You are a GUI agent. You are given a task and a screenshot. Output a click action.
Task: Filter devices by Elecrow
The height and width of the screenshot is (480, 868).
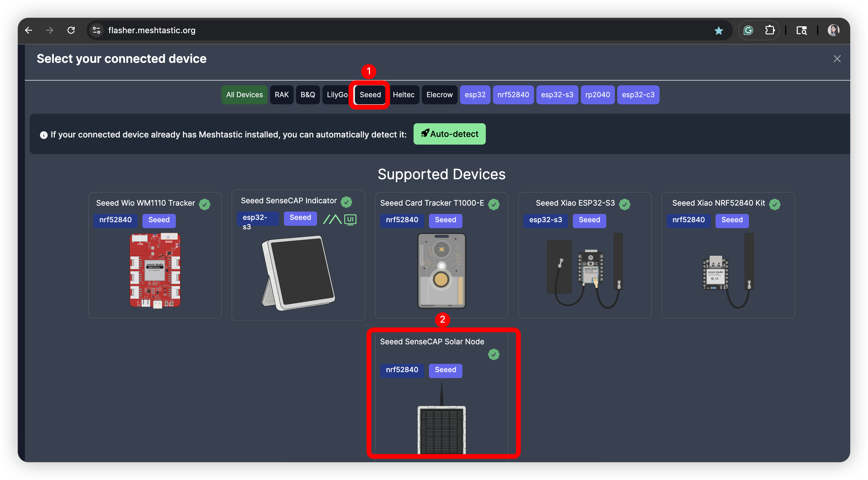(x=439, y=95)
